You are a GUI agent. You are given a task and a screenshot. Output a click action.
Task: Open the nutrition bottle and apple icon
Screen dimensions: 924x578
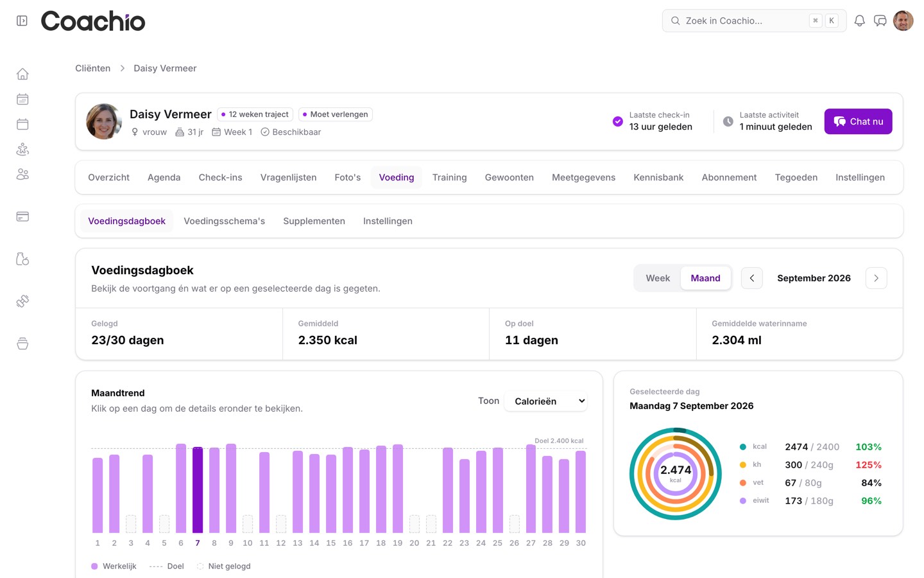tap(22, 259)
